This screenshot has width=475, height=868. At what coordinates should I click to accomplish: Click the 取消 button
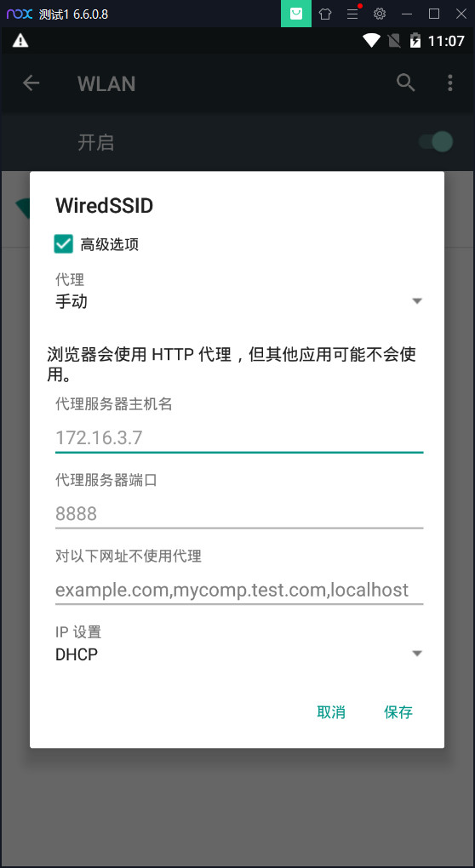pos(331,712)
